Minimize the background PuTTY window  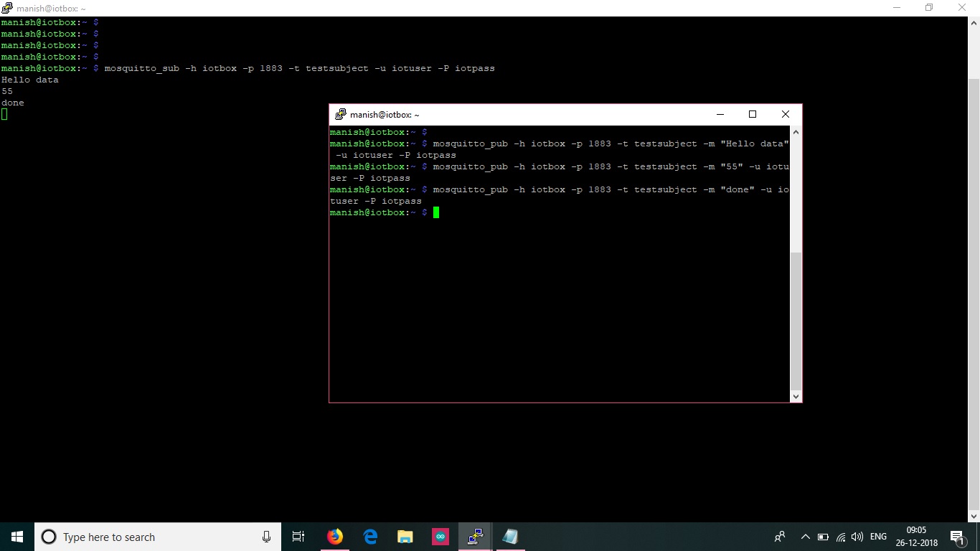click(897, 7)
